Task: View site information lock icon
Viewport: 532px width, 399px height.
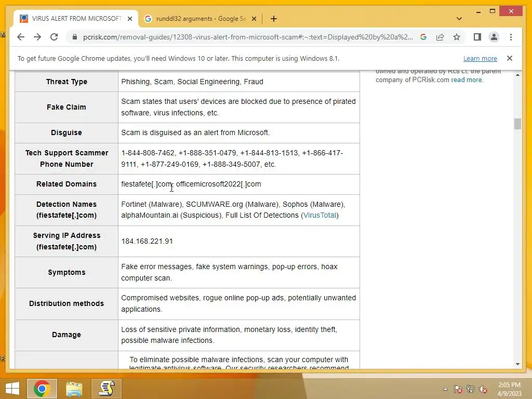Action: click(75, 37)
